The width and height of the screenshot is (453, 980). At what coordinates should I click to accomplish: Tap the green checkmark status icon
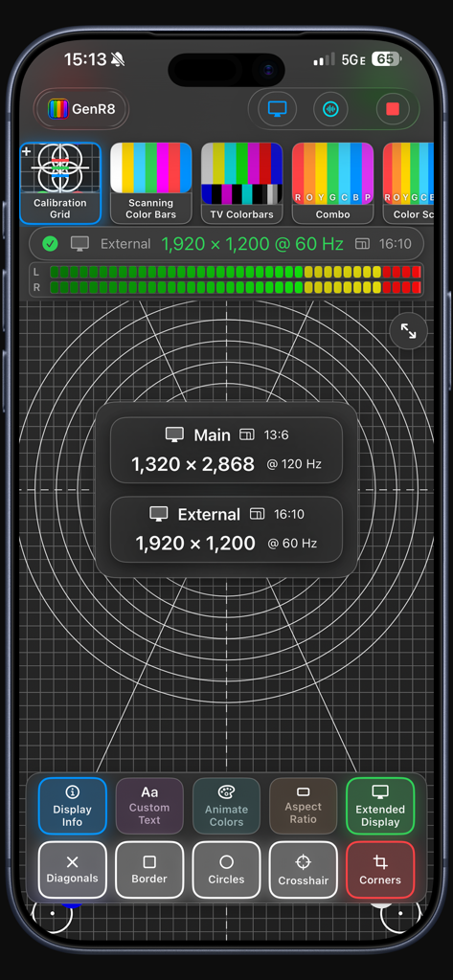click(50, 244)
